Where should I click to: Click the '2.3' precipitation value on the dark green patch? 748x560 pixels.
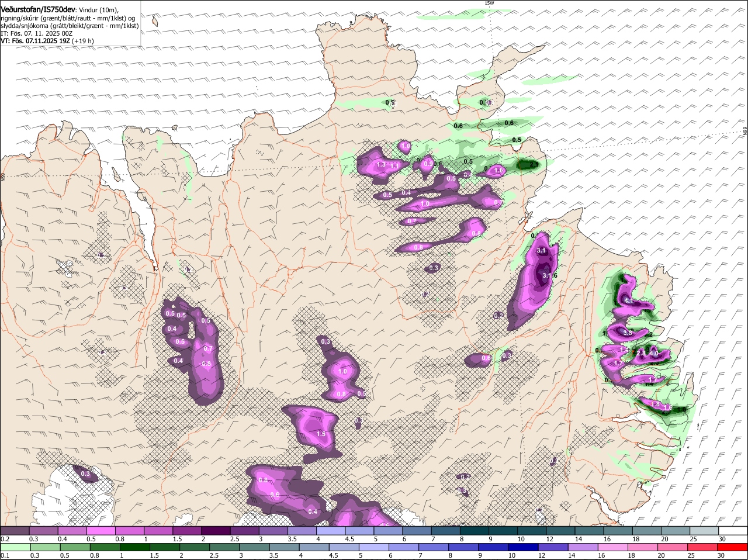pyautogui.click(x=534, y=165)
